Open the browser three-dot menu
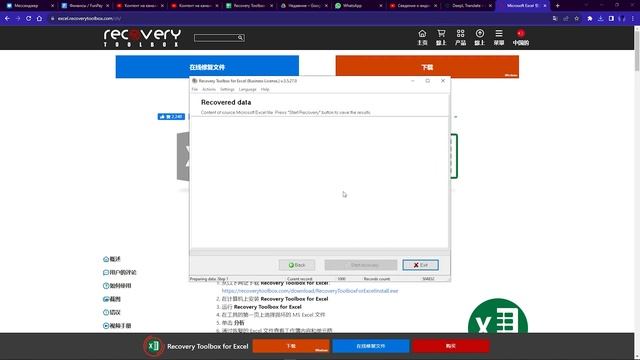Viewport: 640px width, 360px height. [633, 18]
